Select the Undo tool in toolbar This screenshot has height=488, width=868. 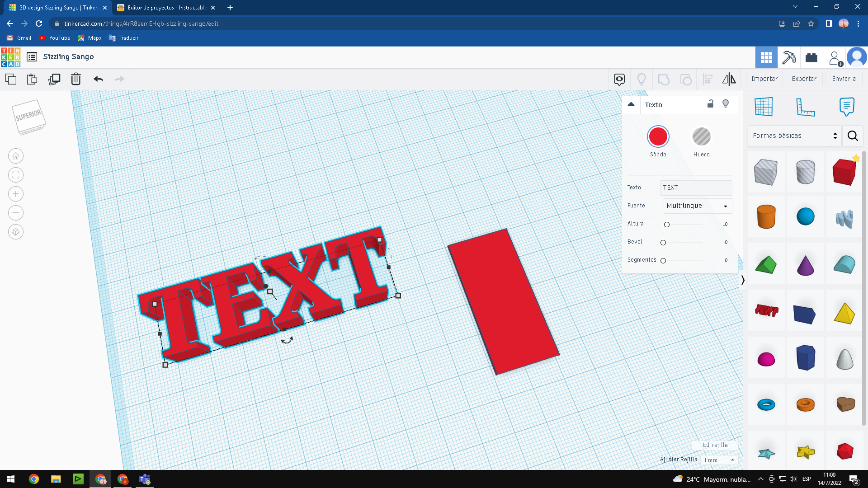[x=99, y=79]
